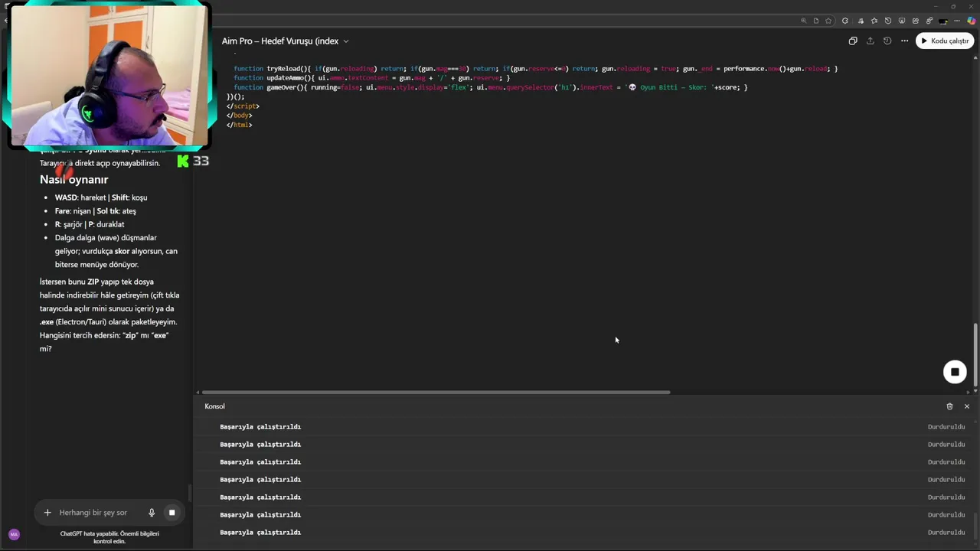This screenshot has height=551, width=980.
Task: Click the closing </body> tag line
Action: 239,116
